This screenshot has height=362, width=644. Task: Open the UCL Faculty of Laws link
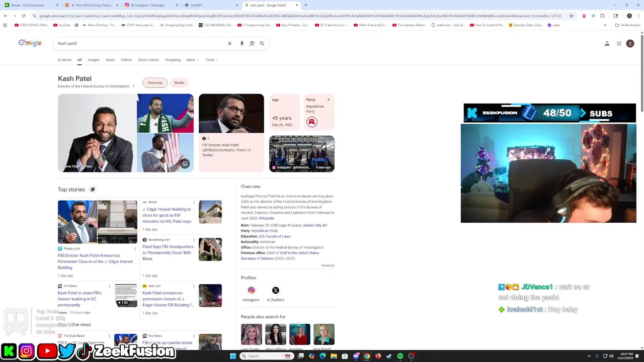point(275,236)
